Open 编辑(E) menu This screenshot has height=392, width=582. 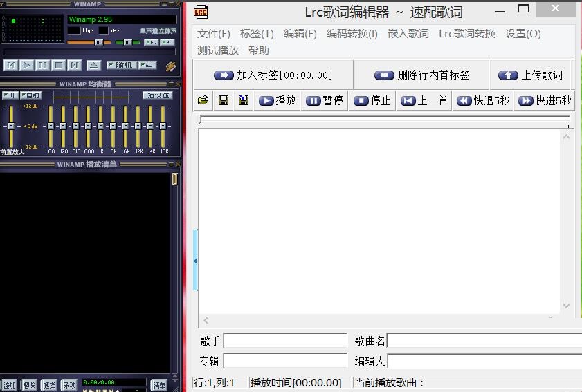click(300, 34)
